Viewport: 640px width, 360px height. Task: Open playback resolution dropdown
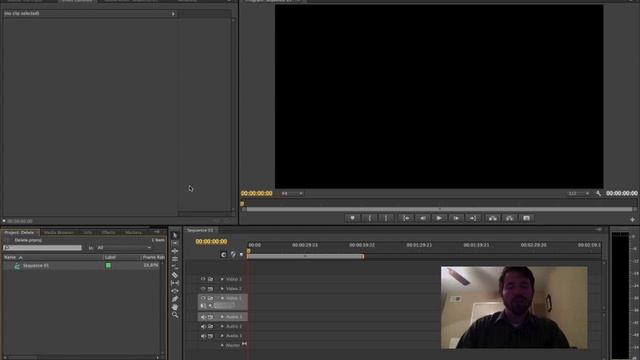tap(578, 193)
